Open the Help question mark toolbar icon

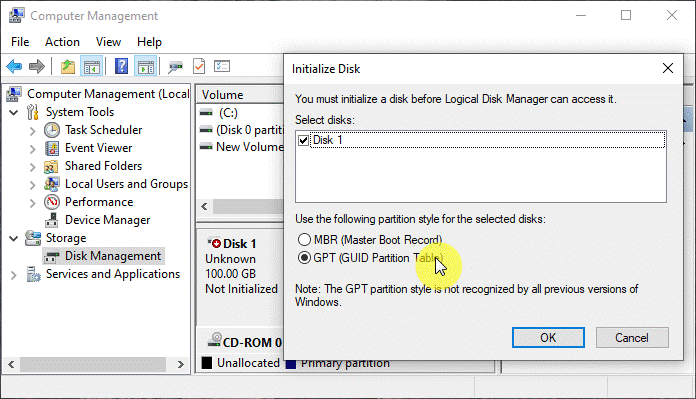click(121, 67)
